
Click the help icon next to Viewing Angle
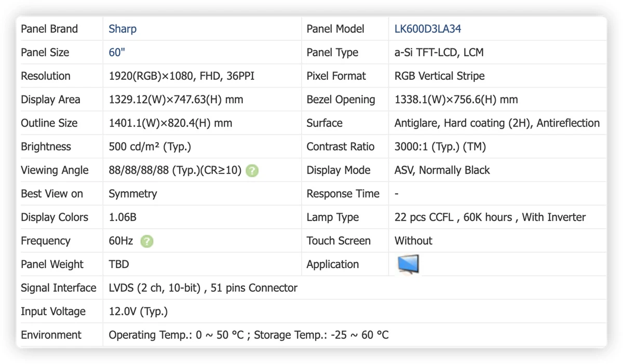252,171
